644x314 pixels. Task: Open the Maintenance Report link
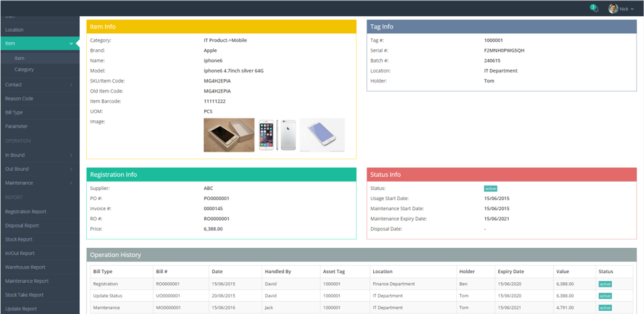40,281
